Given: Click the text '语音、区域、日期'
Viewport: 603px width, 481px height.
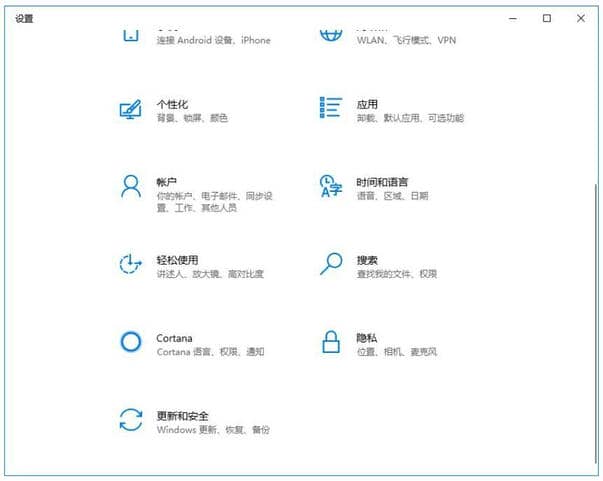Looking at the screenshot, I should click(x=393, y=196).
